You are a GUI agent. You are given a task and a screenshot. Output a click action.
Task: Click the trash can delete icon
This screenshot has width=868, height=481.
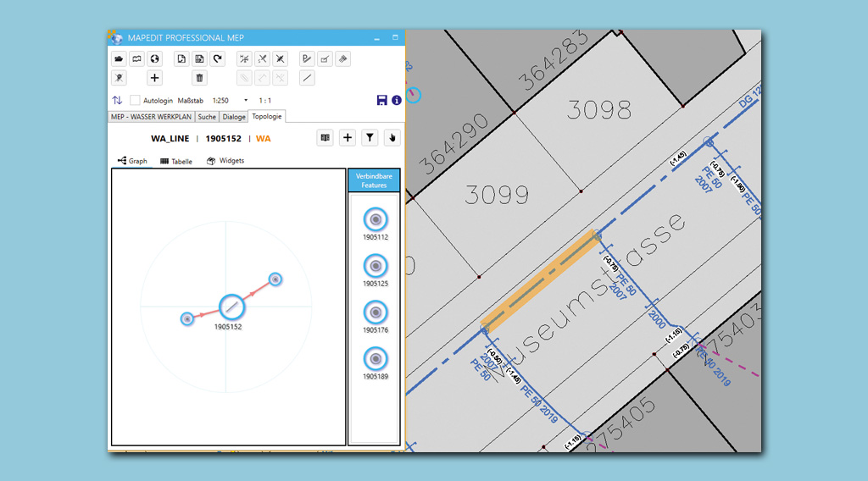click(x=200, y=78)
